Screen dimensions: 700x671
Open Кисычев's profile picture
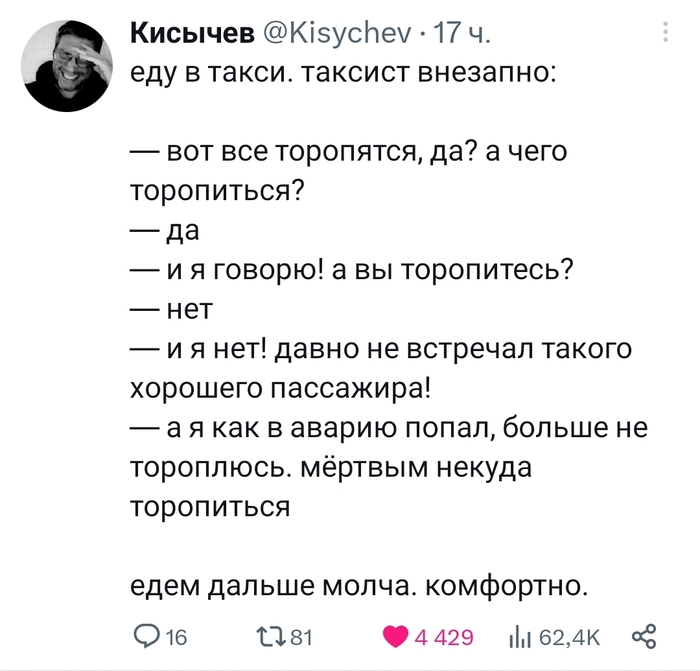(68, 66)
